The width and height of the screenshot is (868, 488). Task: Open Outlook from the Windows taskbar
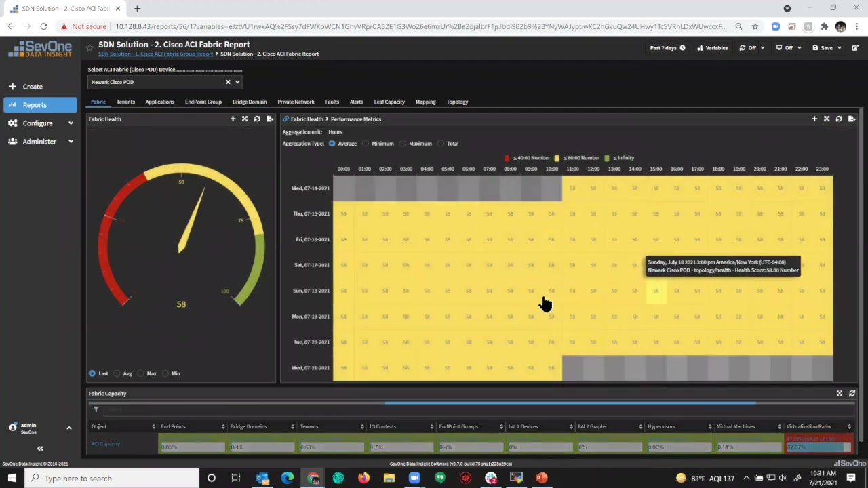point(262,478)
